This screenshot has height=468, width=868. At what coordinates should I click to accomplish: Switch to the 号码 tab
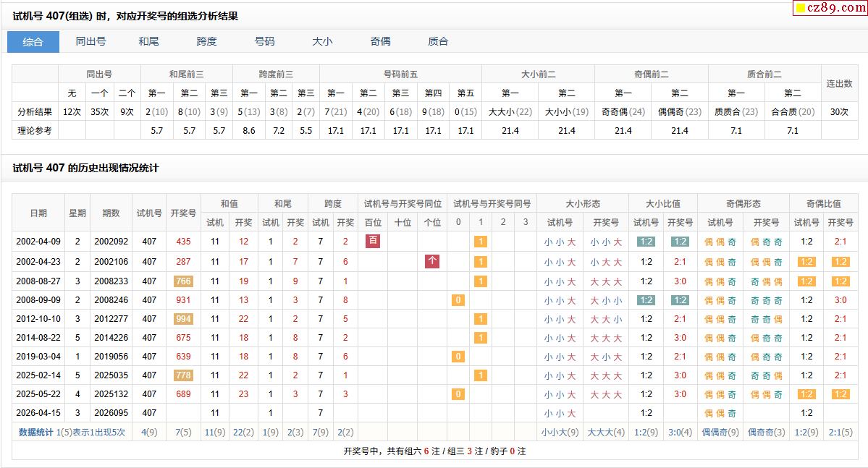point(264,41)
